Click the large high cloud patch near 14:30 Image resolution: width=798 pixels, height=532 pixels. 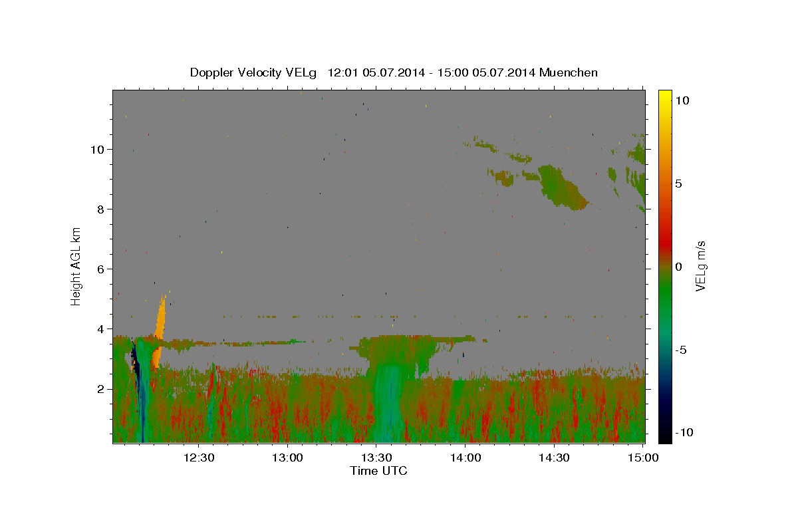[562, 186]
